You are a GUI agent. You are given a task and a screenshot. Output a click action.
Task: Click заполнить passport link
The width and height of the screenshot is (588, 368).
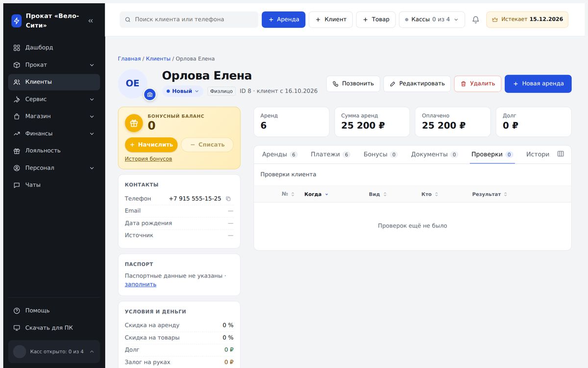[141, 284]
